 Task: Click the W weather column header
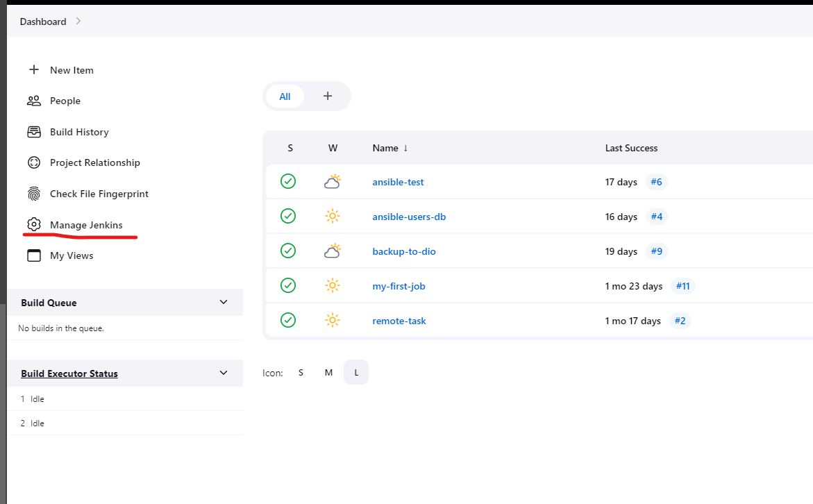333,149
